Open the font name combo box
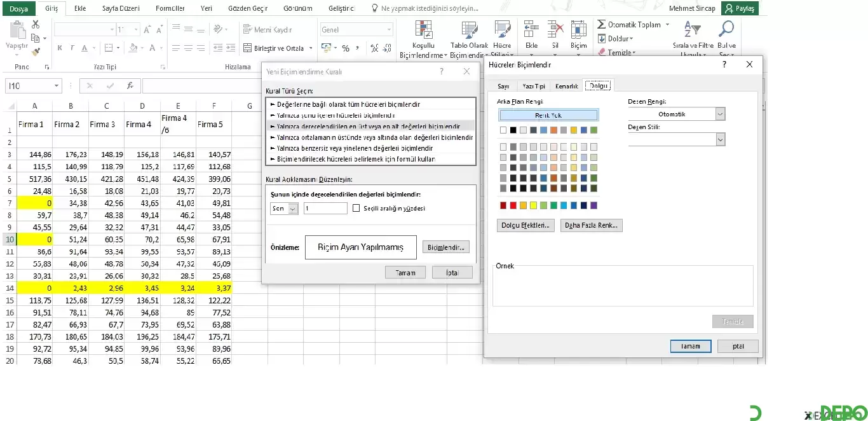This screenshot has height=421, width=868. pyautogui.click(x=85, y=30)
